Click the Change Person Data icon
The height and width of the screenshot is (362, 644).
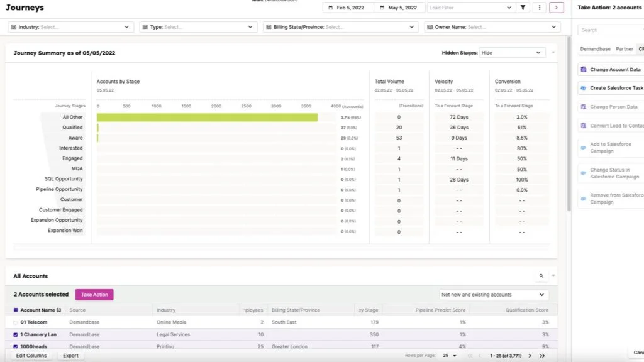tap(584, 107)
